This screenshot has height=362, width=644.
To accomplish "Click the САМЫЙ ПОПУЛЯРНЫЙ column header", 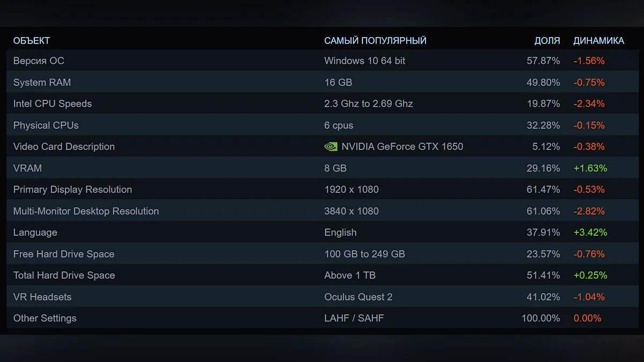I will (375, 41).
